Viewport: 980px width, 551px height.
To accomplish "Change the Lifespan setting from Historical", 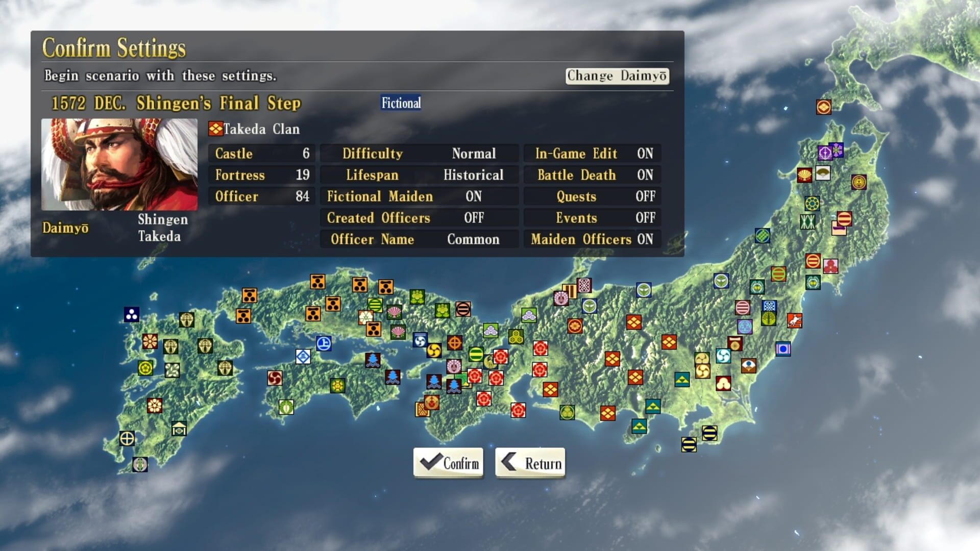I will (418, 175).
